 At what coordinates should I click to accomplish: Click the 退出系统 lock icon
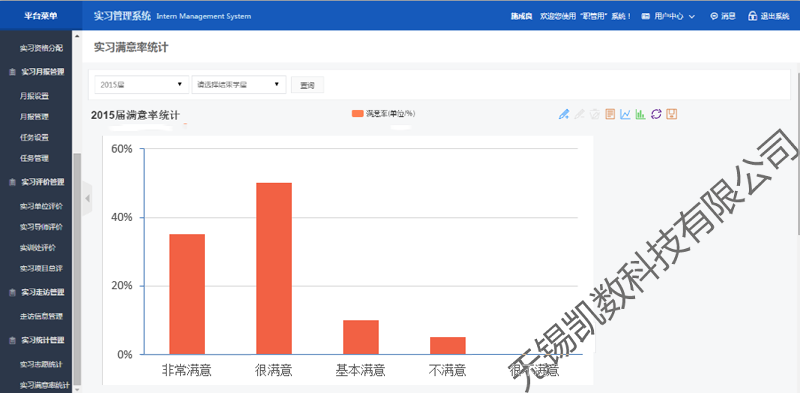pos(752,16)
